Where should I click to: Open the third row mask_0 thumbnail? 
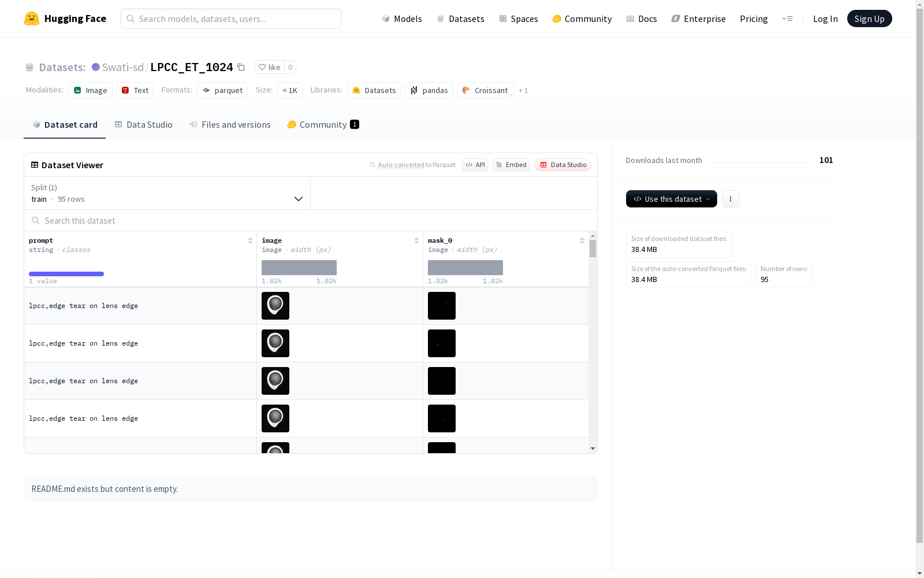[442, 381]
